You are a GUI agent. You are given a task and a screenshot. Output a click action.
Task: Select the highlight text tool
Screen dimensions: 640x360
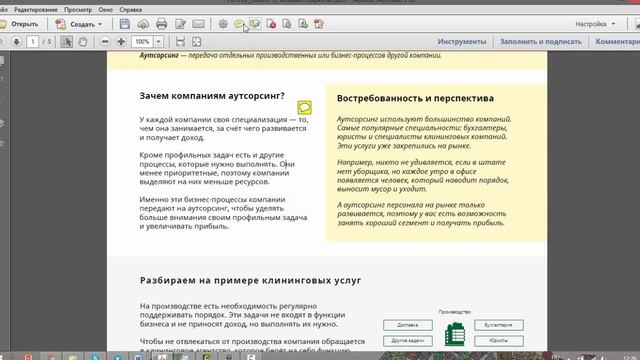tap(255, 24)
